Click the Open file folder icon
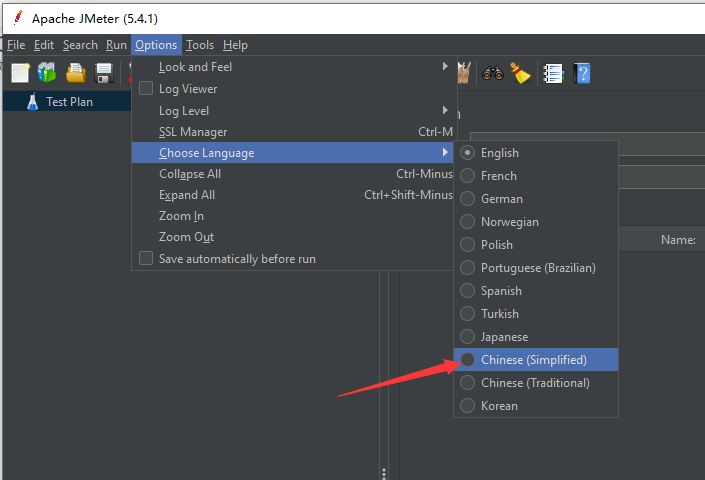 (76, 73)
